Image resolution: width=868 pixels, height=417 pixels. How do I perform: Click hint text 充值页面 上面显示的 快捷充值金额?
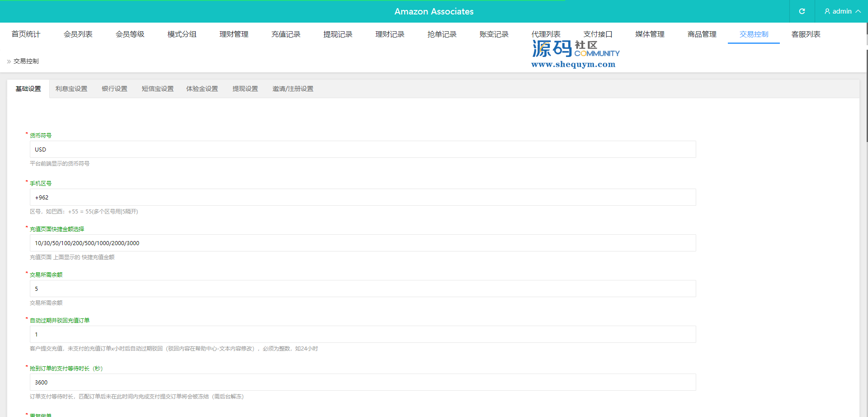[x=72, y=257]
